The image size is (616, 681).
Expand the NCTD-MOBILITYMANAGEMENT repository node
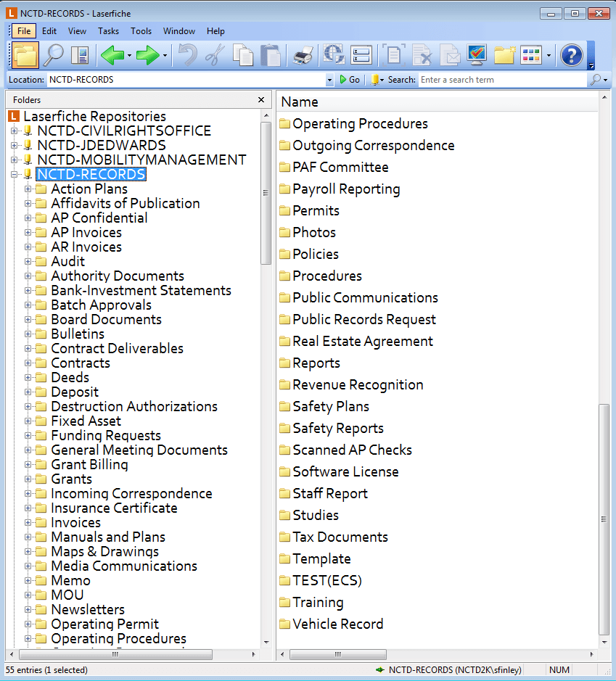click(15, 160)
